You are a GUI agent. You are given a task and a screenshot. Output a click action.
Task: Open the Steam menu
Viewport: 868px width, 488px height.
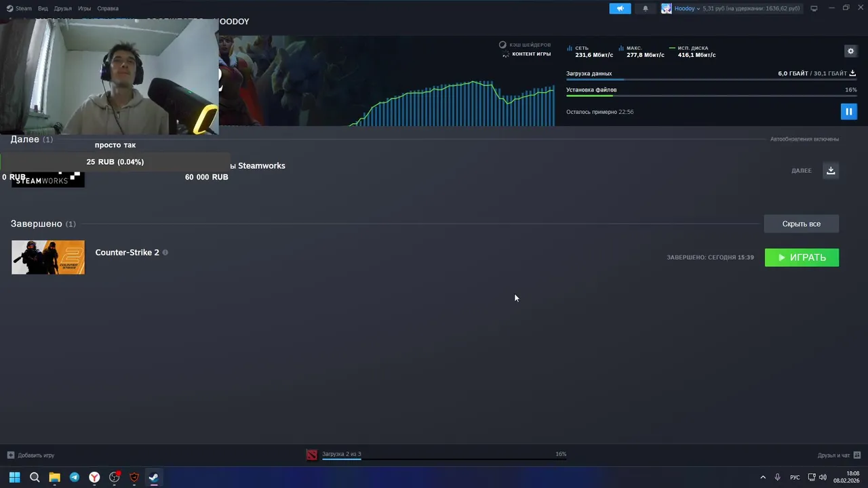pos(19,8)
